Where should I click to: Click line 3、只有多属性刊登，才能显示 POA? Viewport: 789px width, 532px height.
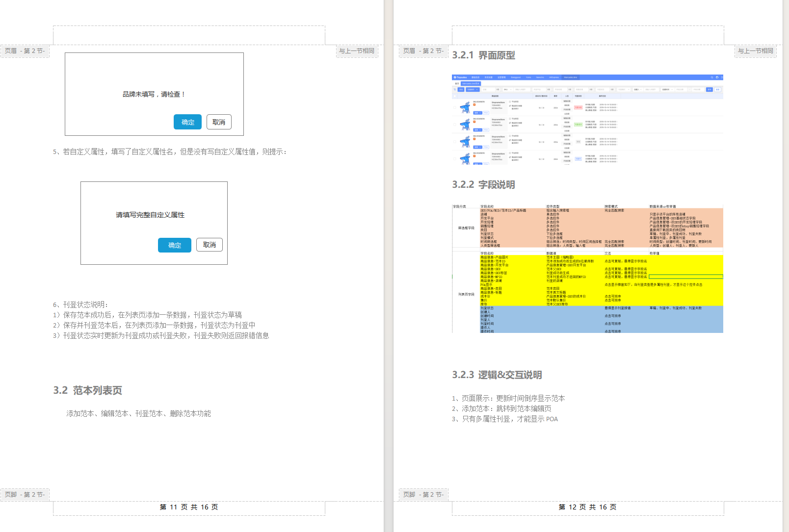(x=505, y=419)
